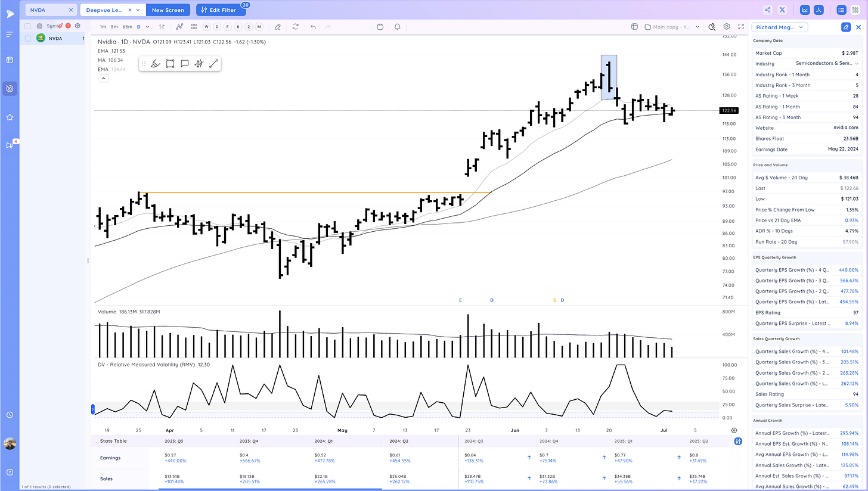Select the 65m timeframe
Image resolution: width=868 pixels, height=491 pixels.
(x=128, y=27)
